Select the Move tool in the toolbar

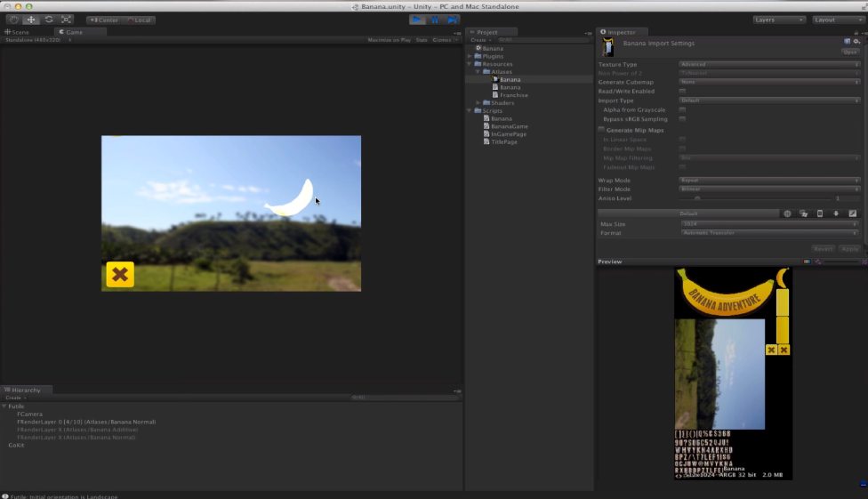point(31,20)
